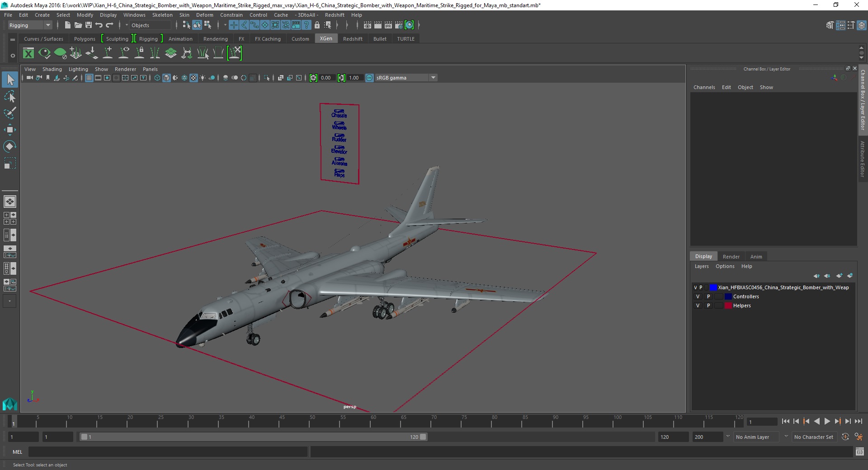Viewport: 868px width, 470px height.
Task: Switch to the Animation shelf tab
Action: point(180,39)
